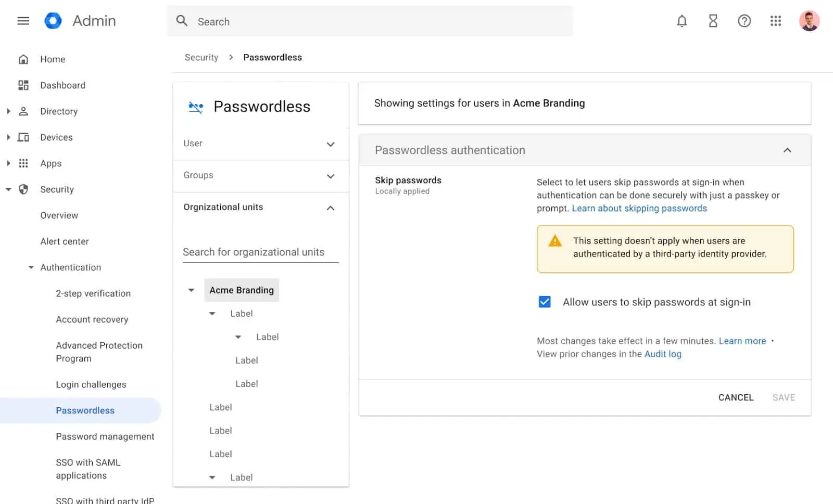Open Password management
Screen dimensions: 833x504
coord(105,436)
